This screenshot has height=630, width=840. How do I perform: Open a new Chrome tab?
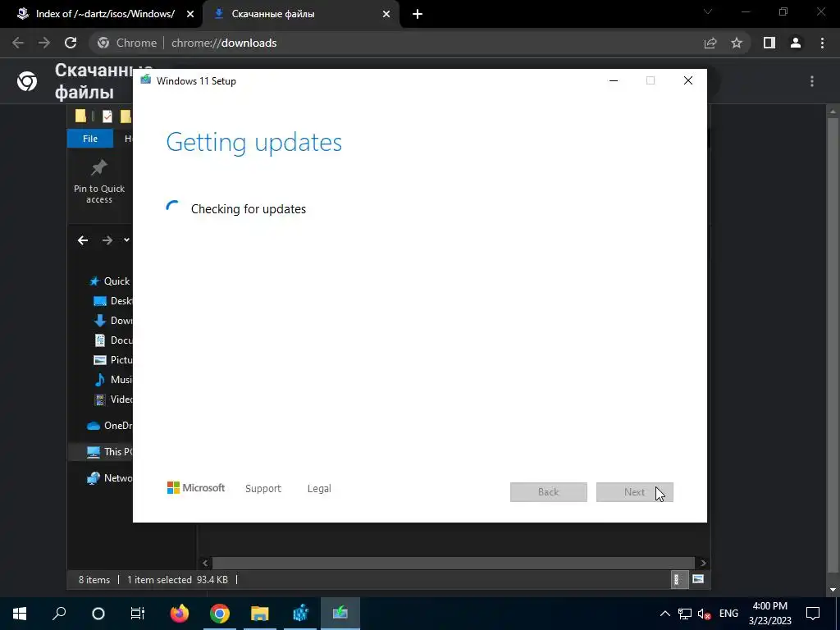point(418,14)
